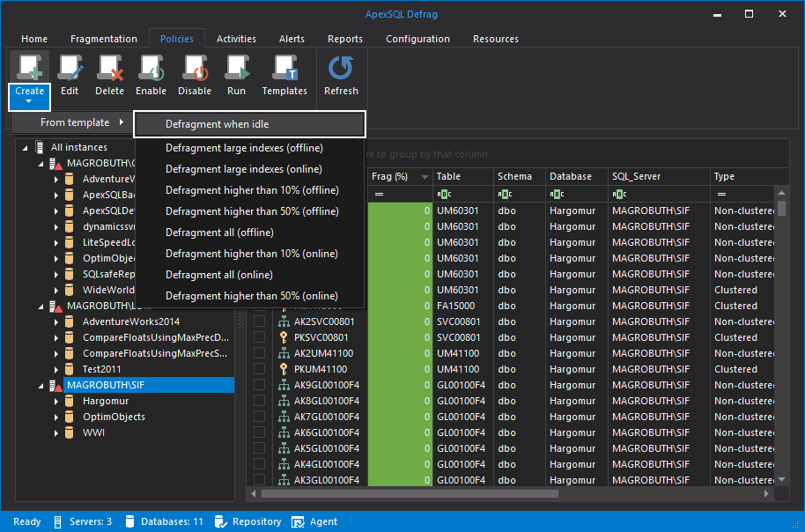Click the index icon beside AK2SVC00801
The image size is (805, 532).
click(x=284, y=321)
